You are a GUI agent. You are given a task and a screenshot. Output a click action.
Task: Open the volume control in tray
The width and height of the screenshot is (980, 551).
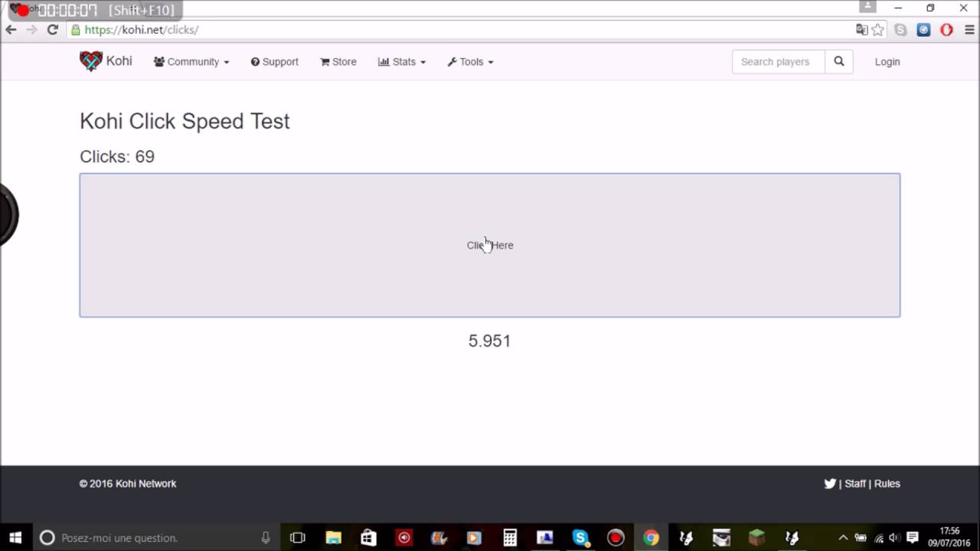(x=894, y=538)
